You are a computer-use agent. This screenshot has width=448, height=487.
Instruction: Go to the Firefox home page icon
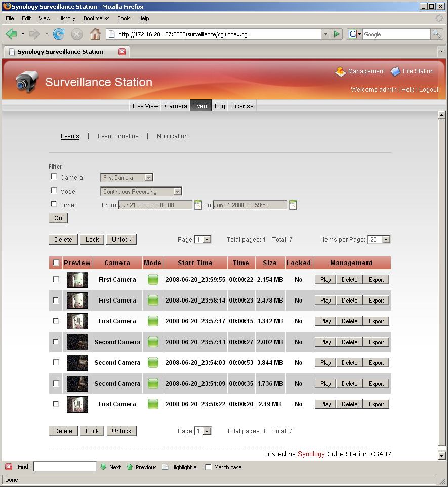tap(95, 34)
